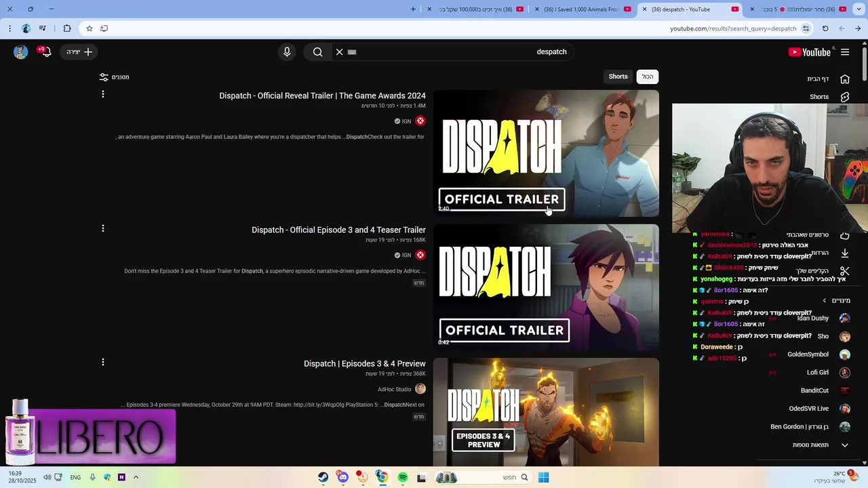
Task: Open the browser extensions puzzle icon
Action: tap(66, 28)
